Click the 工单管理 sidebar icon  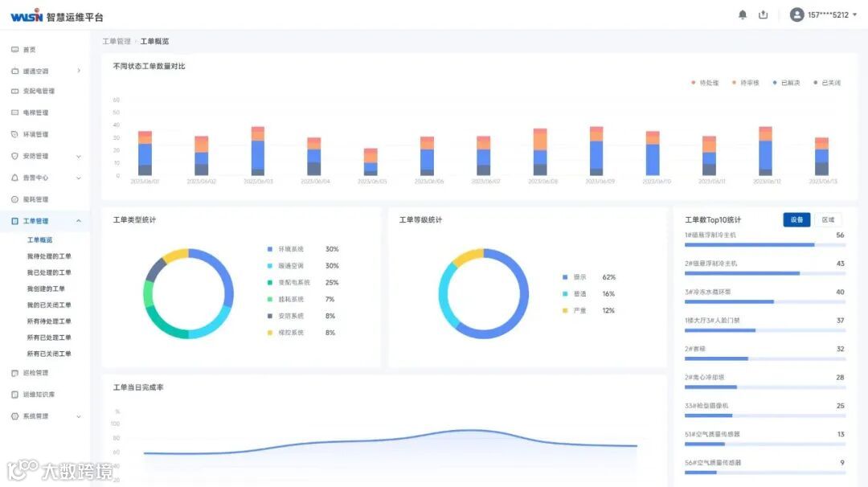coord(15,221)
